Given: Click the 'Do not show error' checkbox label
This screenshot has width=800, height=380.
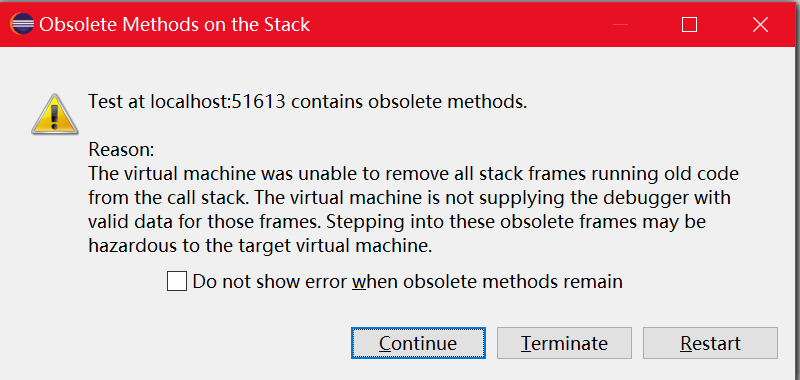Looking at the screenshot, I should [x=408, y=282].
